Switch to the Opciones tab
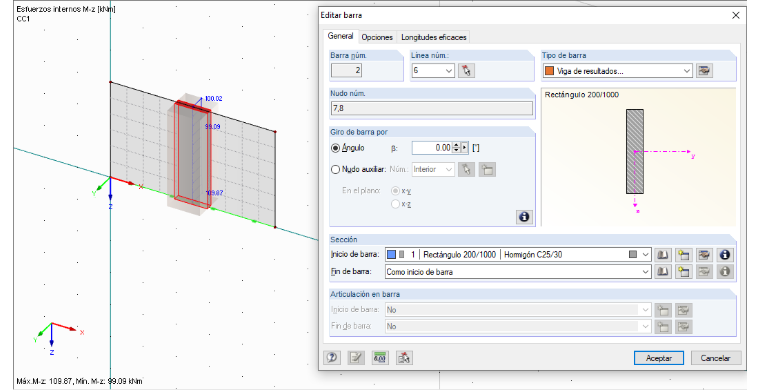Viewport: 760px width, 390px height. [x=377, y=37]
